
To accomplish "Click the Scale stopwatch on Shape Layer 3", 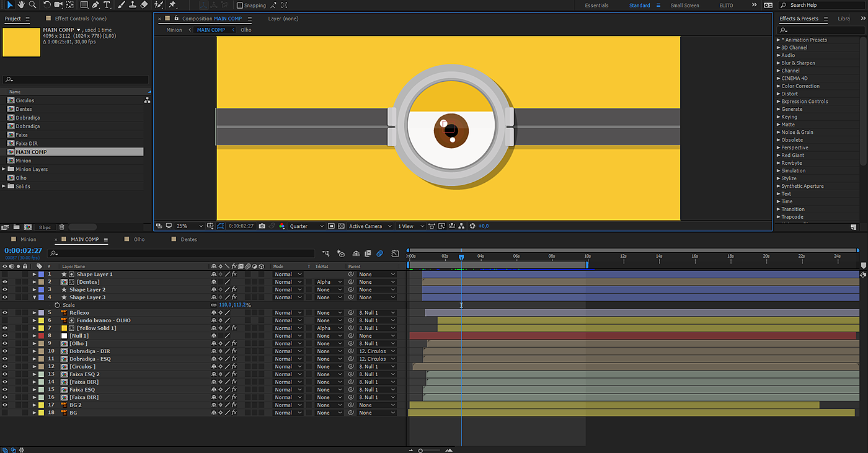I will tap(58, 305).
